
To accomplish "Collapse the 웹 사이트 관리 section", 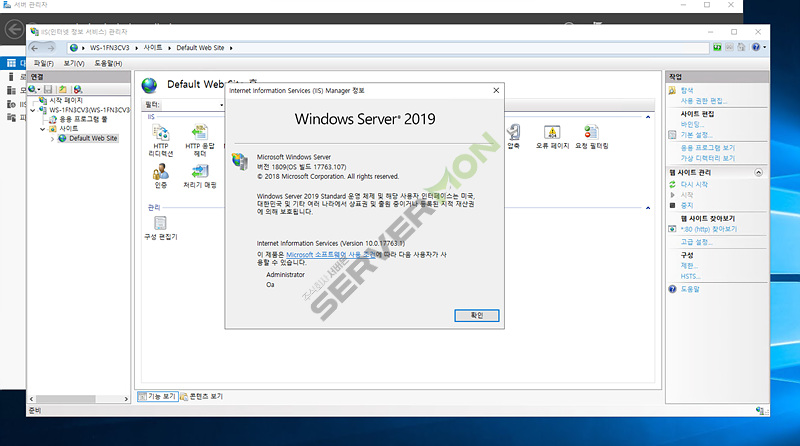I will 759,172.
